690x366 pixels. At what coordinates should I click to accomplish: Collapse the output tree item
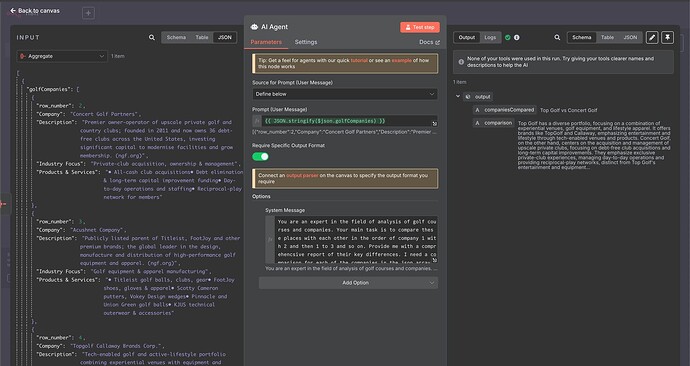(458, 96)
